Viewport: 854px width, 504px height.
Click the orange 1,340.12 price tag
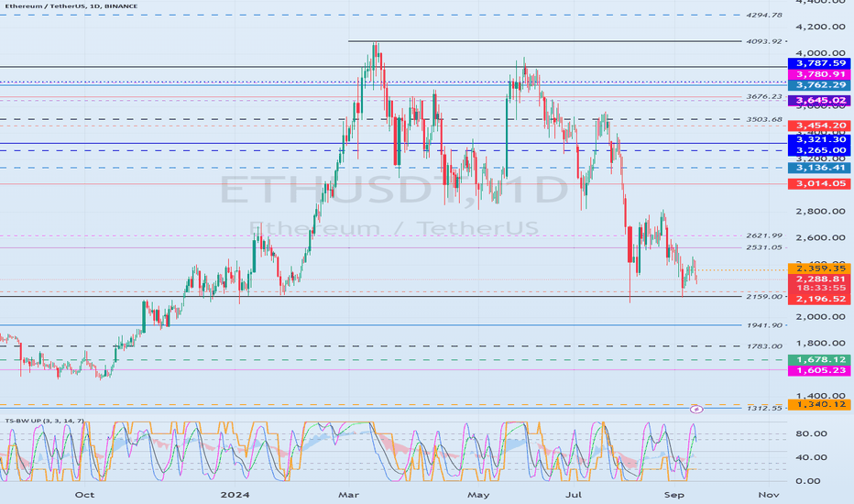tap(819, 404)
